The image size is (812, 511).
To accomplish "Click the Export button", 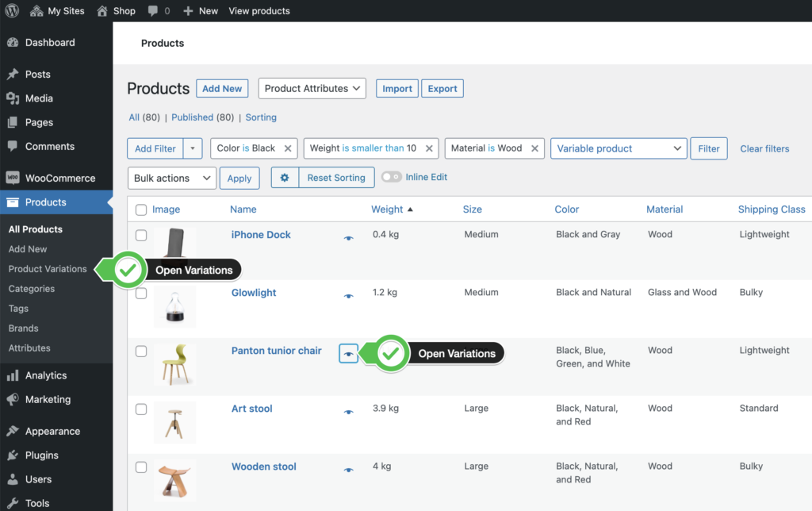I will (x=442, y=88).
